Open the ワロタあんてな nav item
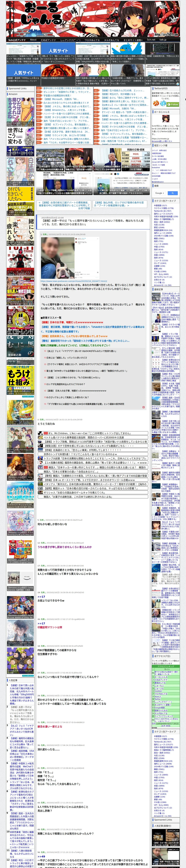 (x=92, y=40)
